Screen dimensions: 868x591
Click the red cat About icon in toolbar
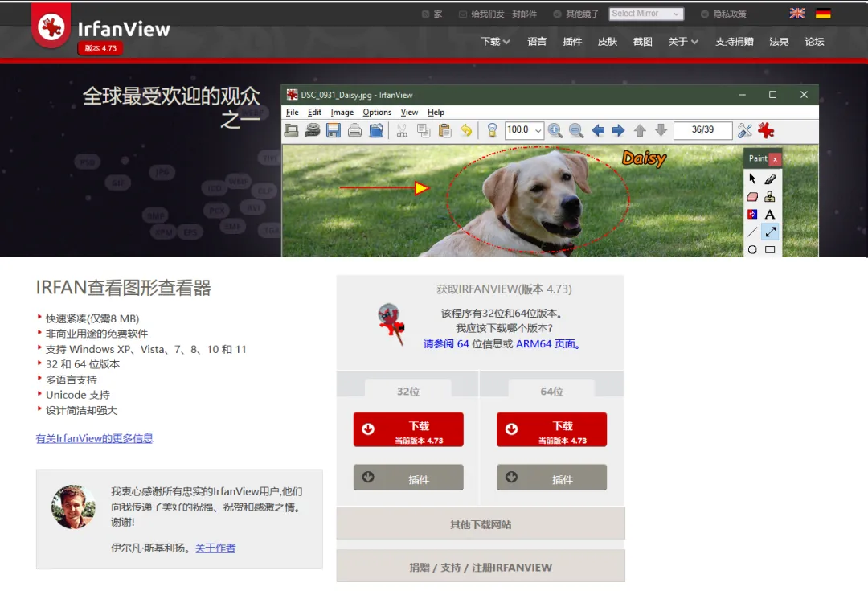pos(766,131)
